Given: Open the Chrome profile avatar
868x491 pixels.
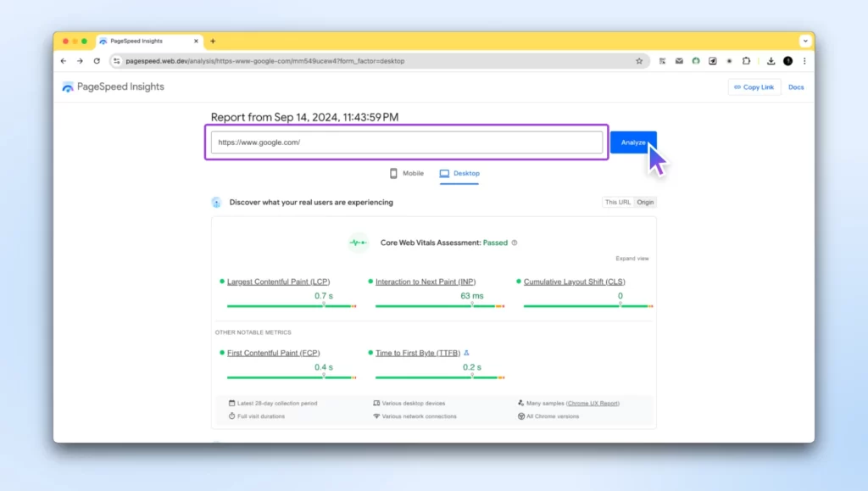Looking at the screenshot, I should click(787, 61).
